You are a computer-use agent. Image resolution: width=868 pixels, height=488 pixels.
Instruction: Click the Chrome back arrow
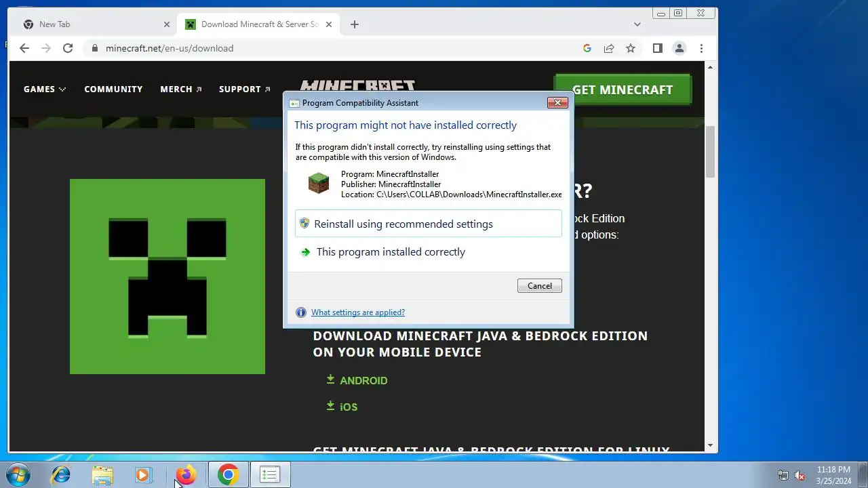tap(24, 48)
